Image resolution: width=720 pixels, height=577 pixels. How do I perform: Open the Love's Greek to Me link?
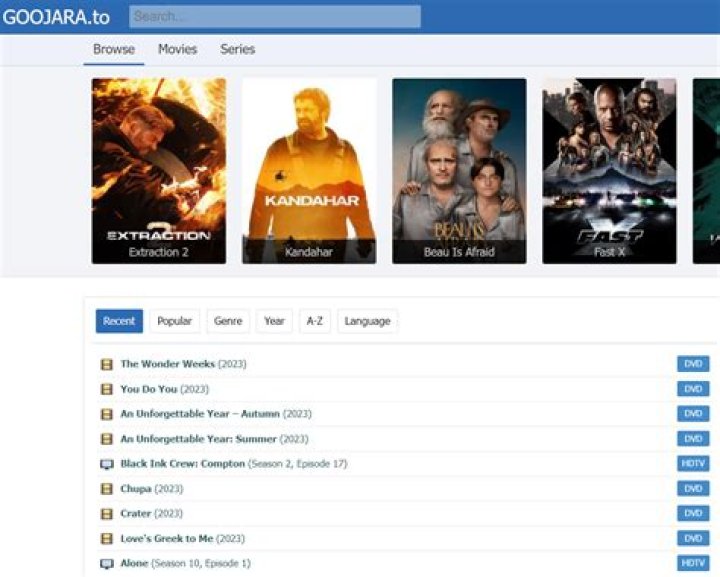(x=167, y=539)
